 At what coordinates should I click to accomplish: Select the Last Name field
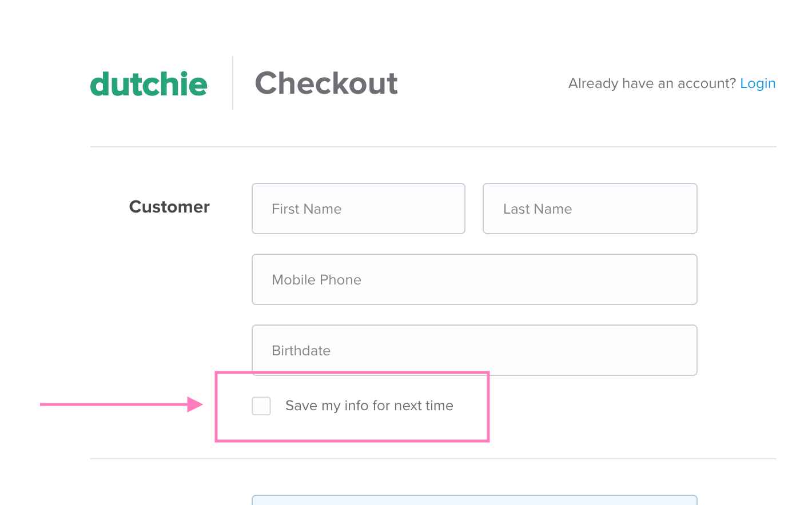point(590,209)
